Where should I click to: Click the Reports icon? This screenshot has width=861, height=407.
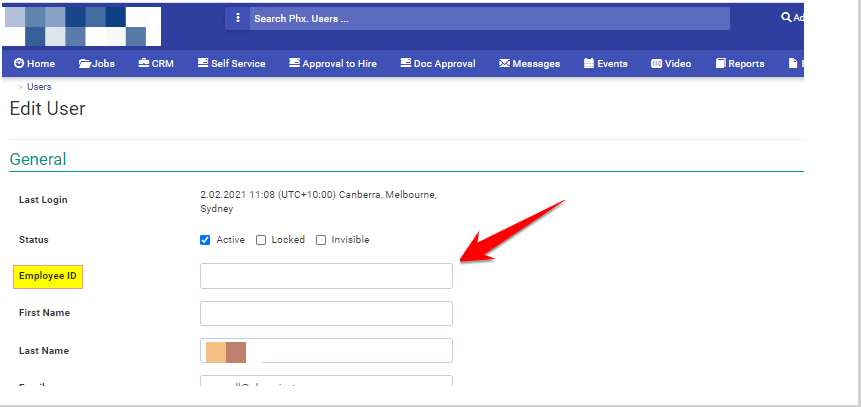click(720, 64)
